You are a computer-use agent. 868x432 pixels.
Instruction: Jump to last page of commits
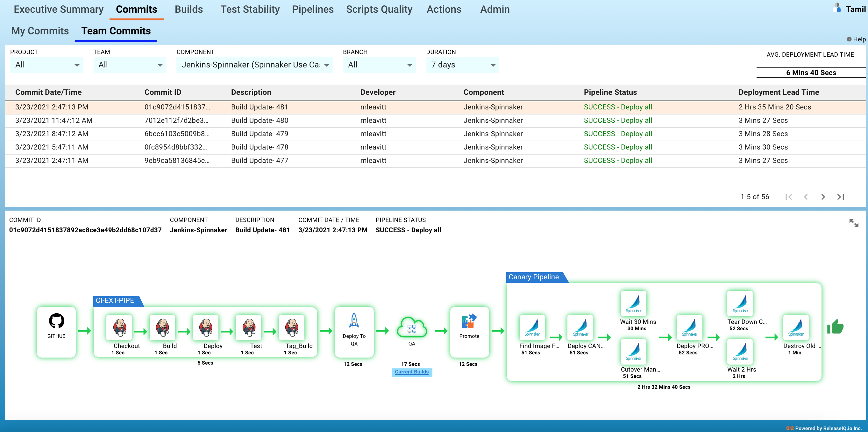click(x=840, y=197)
